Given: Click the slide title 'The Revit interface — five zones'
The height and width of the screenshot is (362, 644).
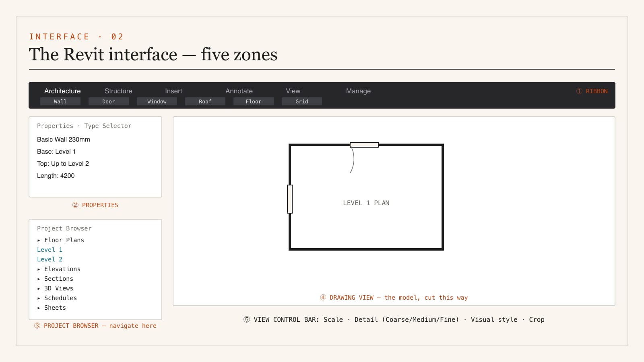Looking at the screenshot, I should tap(153, 54).
